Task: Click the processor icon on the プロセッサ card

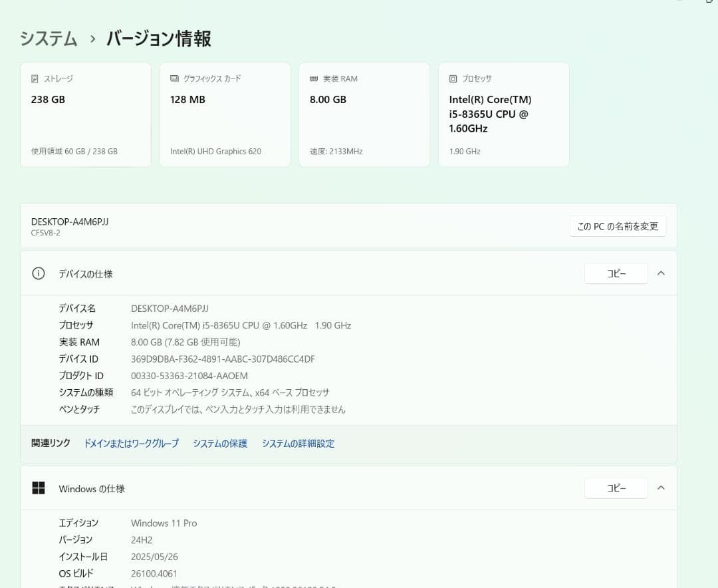Action: click(x=453, y=78)
